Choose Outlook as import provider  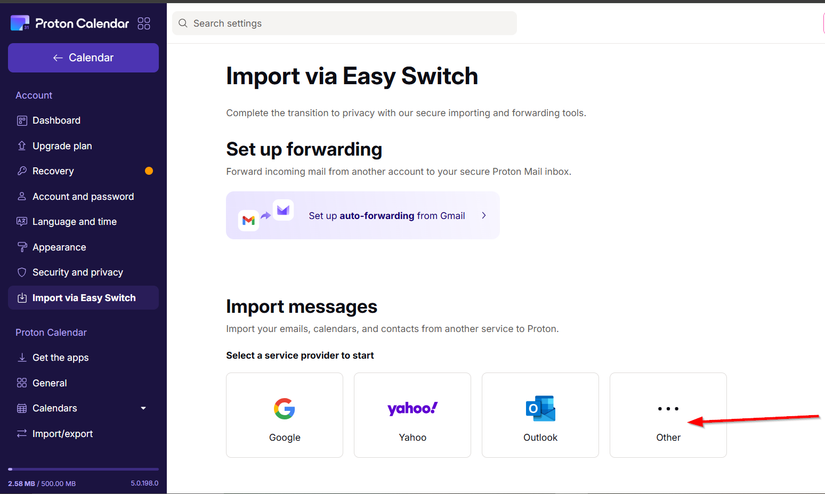point(540,415)
